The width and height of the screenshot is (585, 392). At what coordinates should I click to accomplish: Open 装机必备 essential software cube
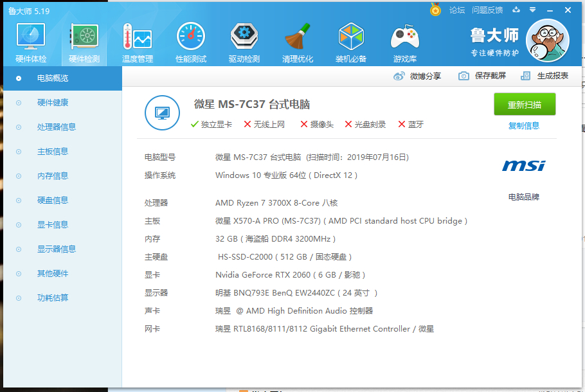351,43
